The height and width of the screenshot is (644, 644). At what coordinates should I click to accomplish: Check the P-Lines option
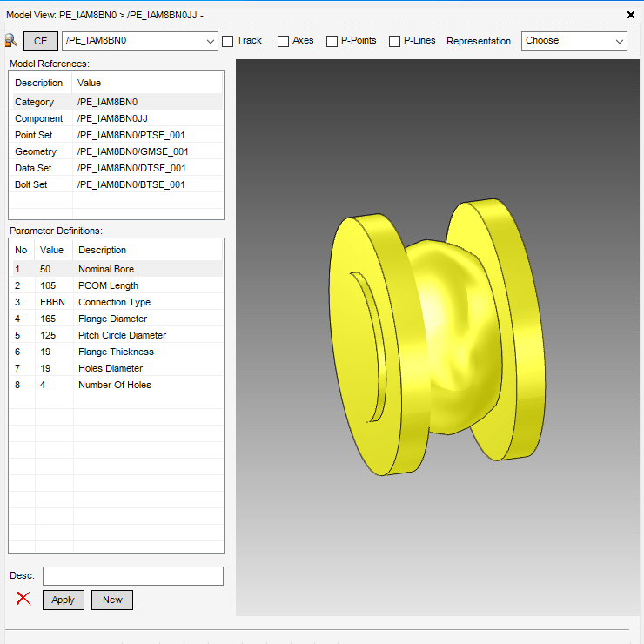pyautogui.click(x=395, y=41)
